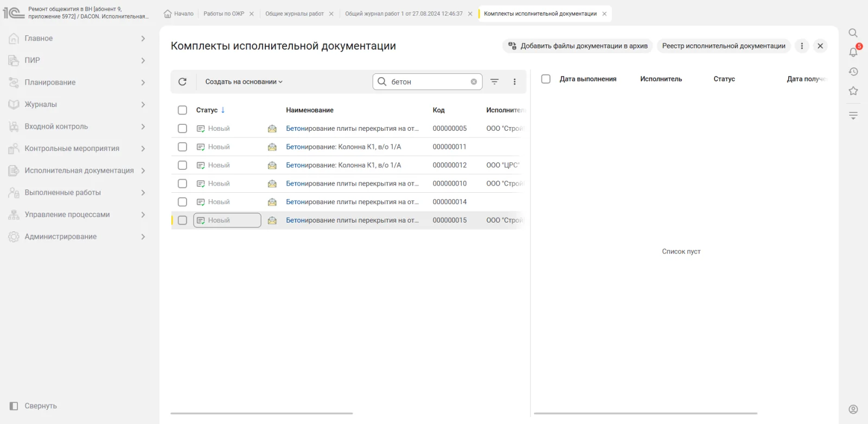The height and width of the screenshot is (424, 868).
Task: Close the Комплекты исполнительной документации form
Action: [820, 46]
